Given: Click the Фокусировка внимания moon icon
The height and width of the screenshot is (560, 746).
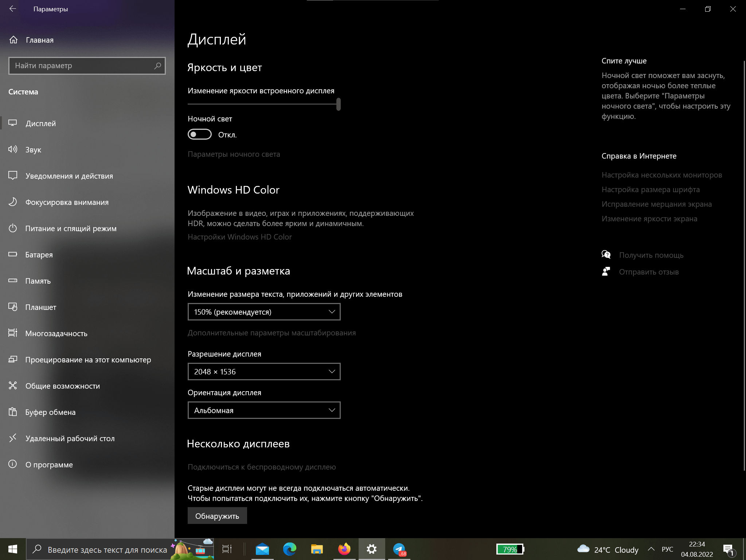Looking at the screenshot, I should 13,202.
